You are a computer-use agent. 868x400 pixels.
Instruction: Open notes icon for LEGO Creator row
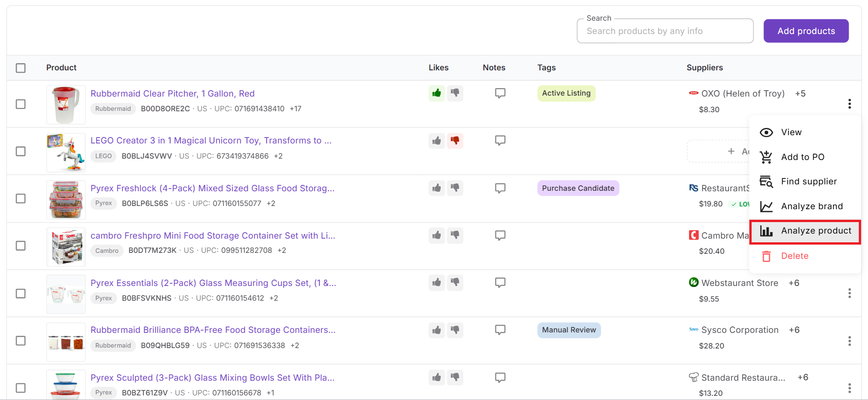point(500,140)
